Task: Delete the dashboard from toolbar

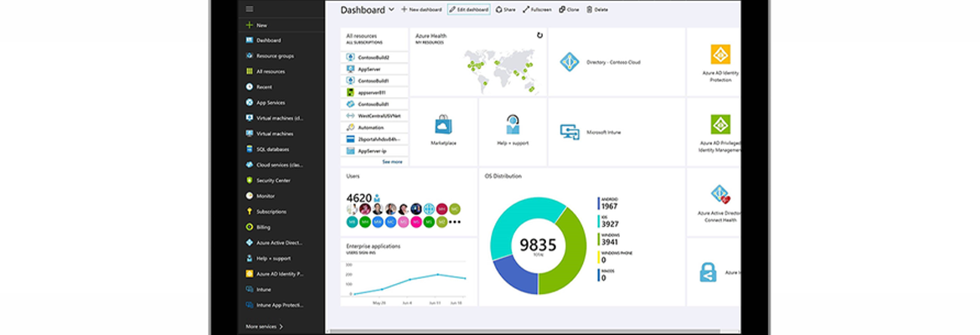Action: pos(597,9)
